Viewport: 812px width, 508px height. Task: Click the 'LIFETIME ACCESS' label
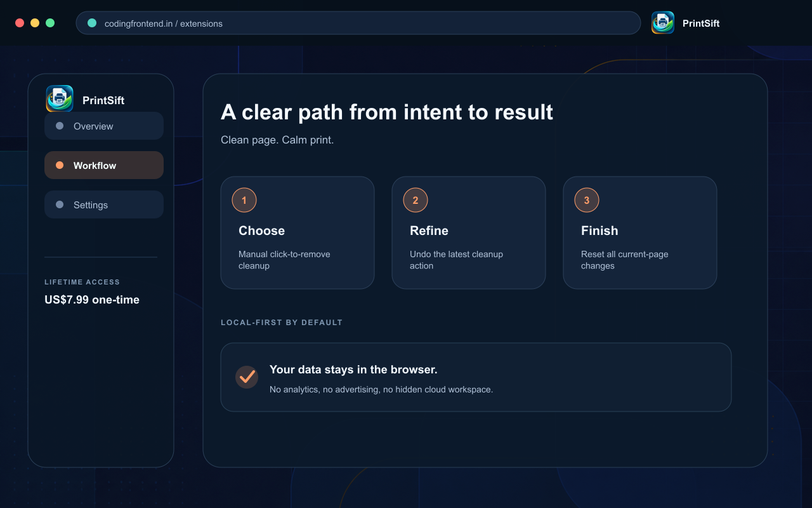coord(82,282)
